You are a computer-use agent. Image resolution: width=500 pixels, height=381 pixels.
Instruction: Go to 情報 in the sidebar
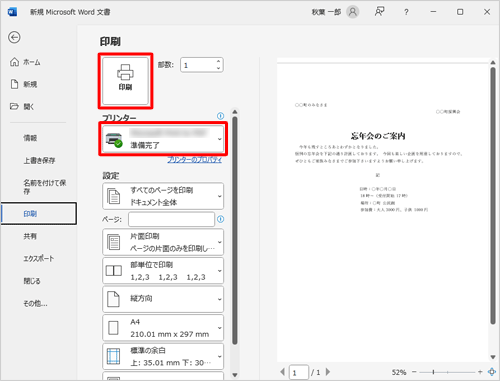click(30, 138)
